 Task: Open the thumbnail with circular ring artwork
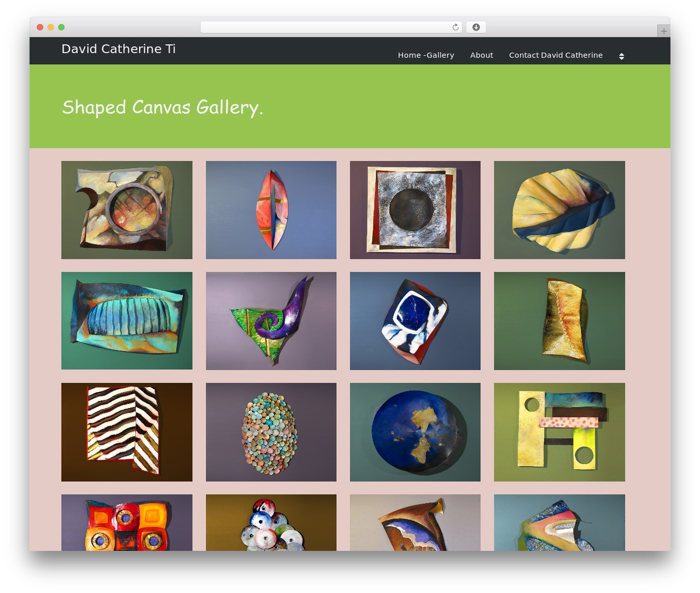[x=127, y=210]
